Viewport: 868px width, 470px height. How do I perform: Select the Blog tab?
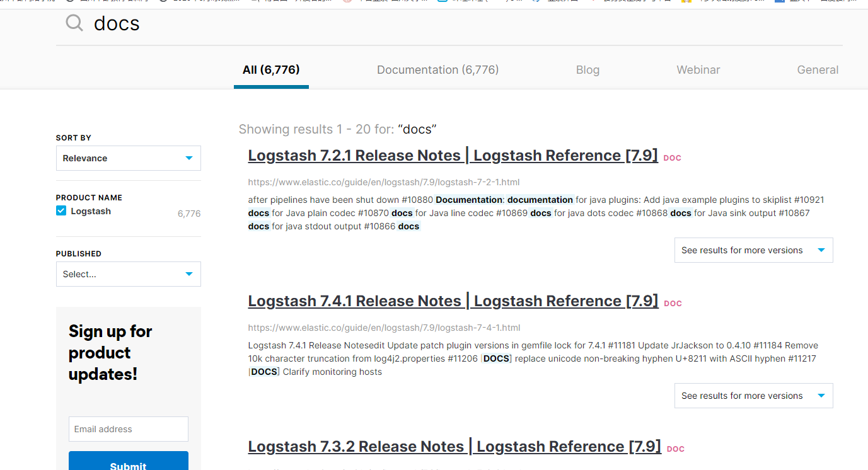[587, 70]
